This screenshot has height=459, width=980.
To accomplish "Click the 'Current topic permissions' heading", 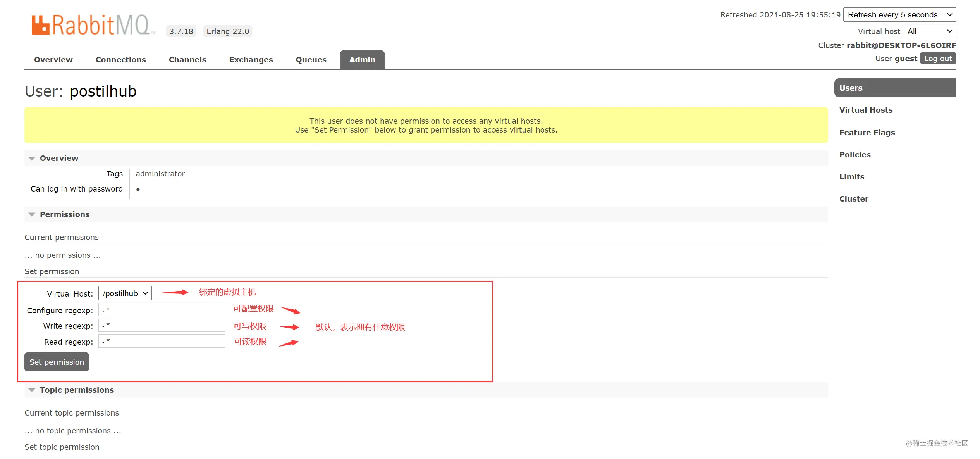I will point(72,413).
